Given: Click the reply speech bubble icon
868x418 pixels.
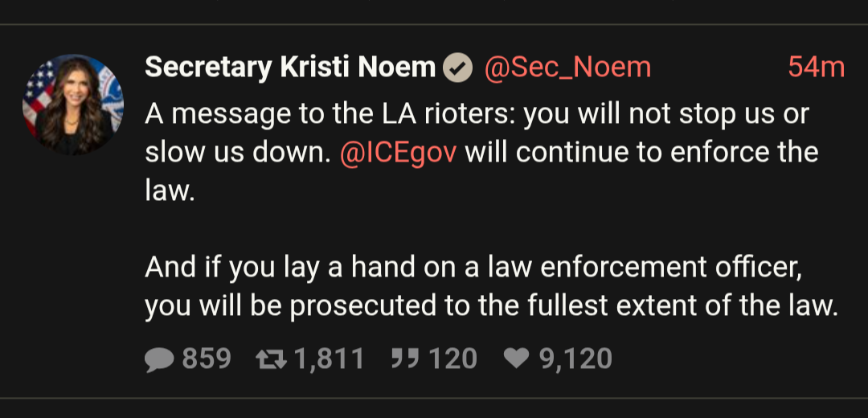Looking at the screenshot, I should point(160,359).
